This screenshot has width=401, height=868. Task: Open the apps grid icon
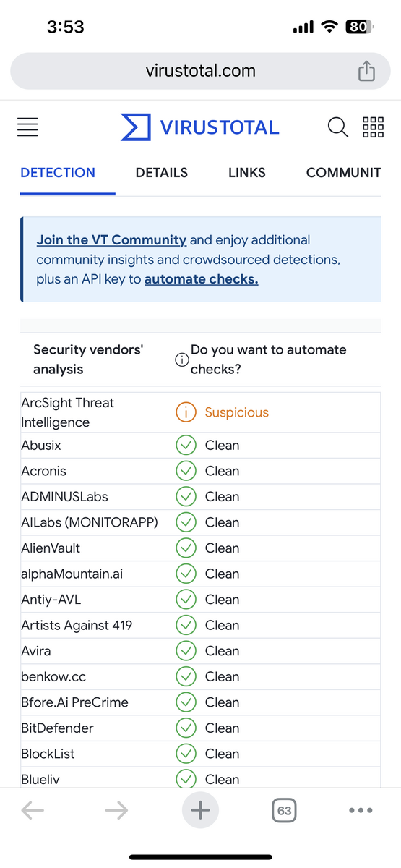point(373,127)
